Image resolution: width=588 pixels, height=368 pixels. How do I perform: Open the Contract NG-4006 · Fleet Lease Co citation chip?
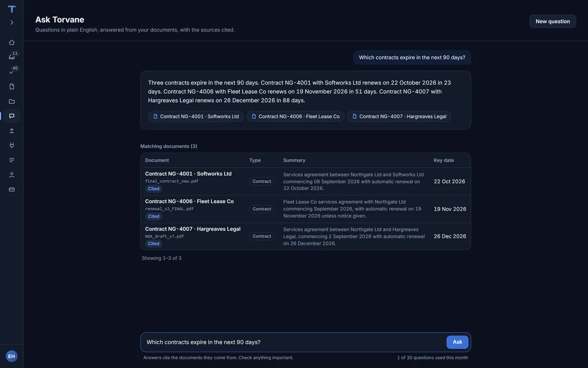click(x=295, y=117)
